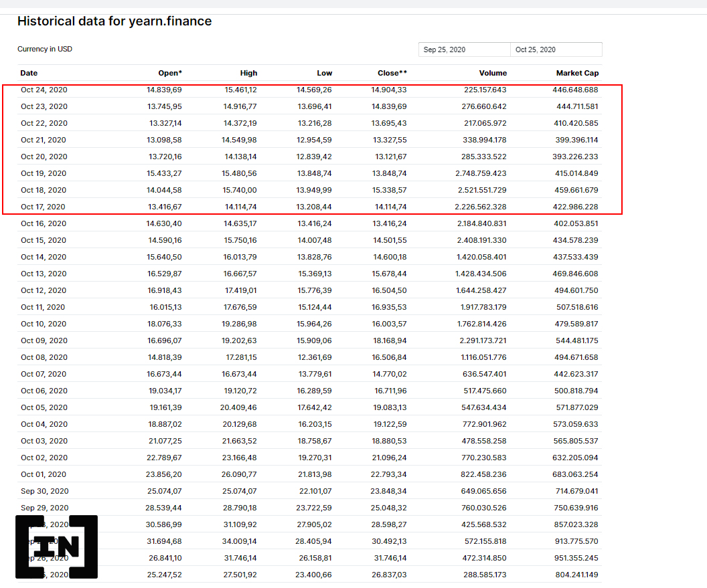707x588 pixels.
Task: Click close value 13.121,67
Action: [x=390, y=157]
